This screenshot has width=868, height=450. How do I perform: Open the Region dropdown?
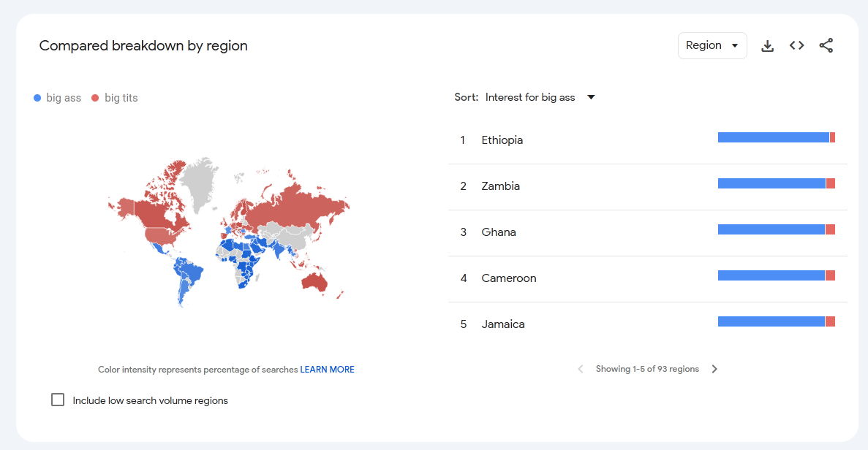point(712,45)
